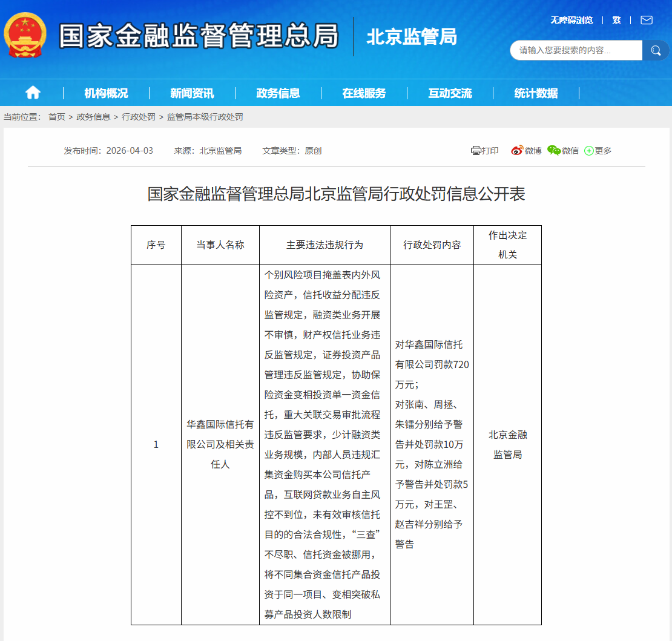Expand more sharing options plus icon
Screen dimensions: 672x641
pos(589,151)
